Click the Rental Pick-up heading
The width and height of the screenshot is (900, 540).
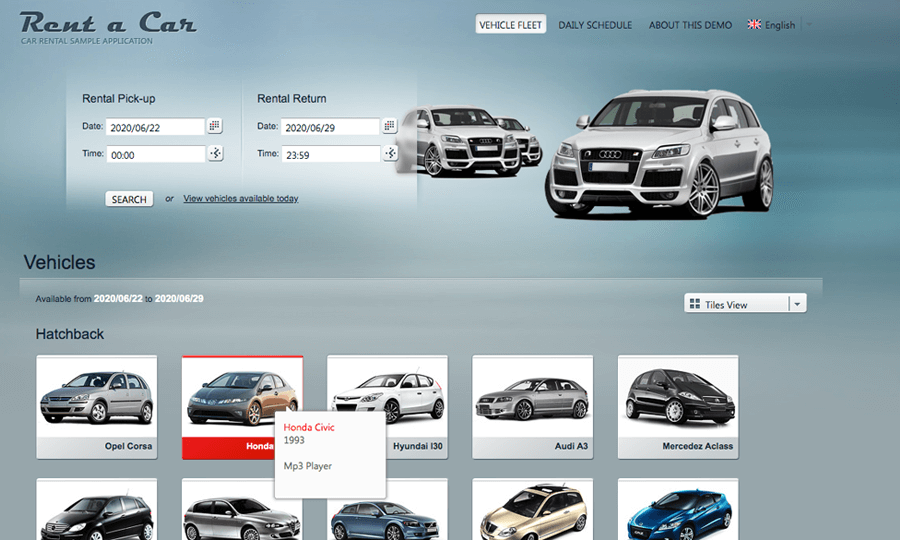point(118,99)
